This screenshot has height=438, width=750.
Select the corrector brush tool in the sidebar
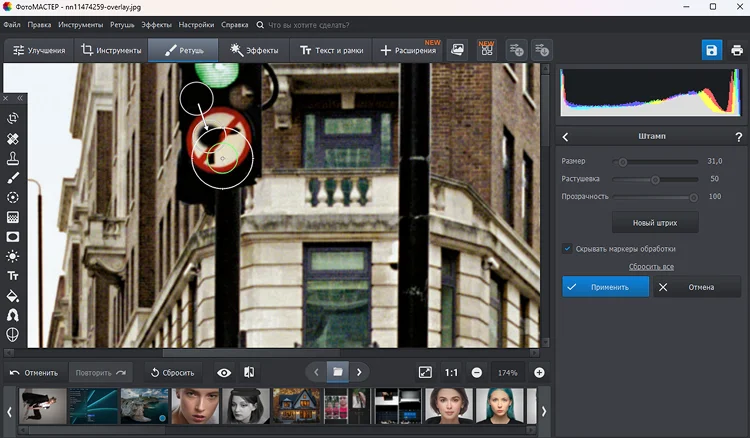[13, 178]
